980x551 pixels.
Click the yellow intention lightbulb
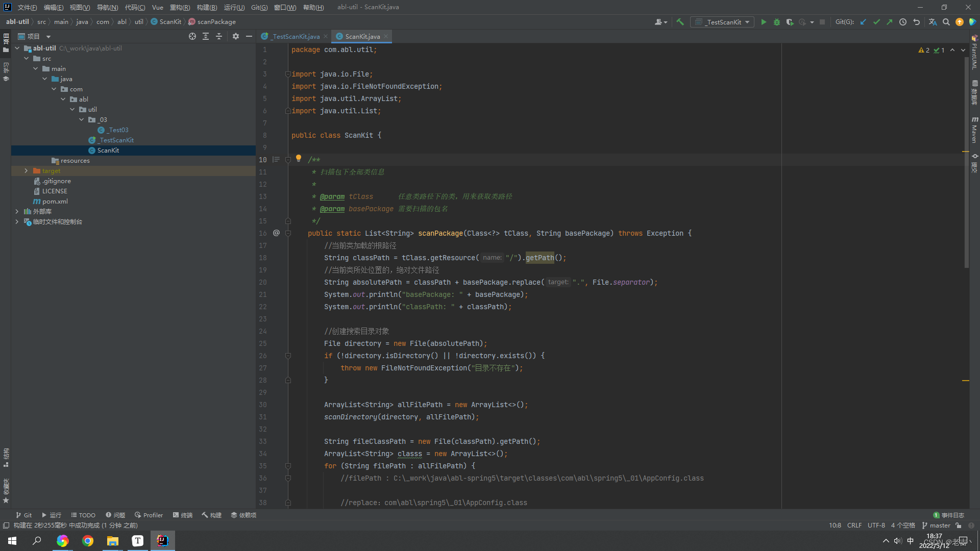(x=299, y=158)
